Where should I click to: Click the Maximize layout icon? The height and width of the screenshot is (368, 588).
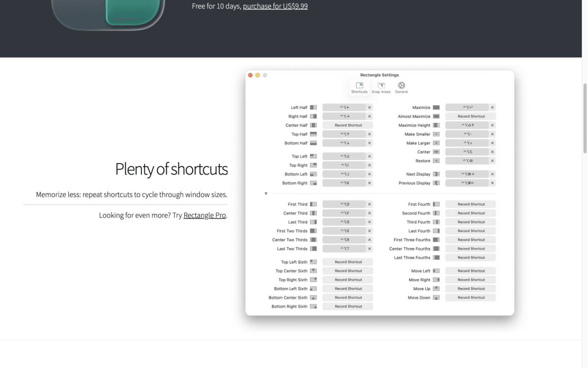(436, 108)
